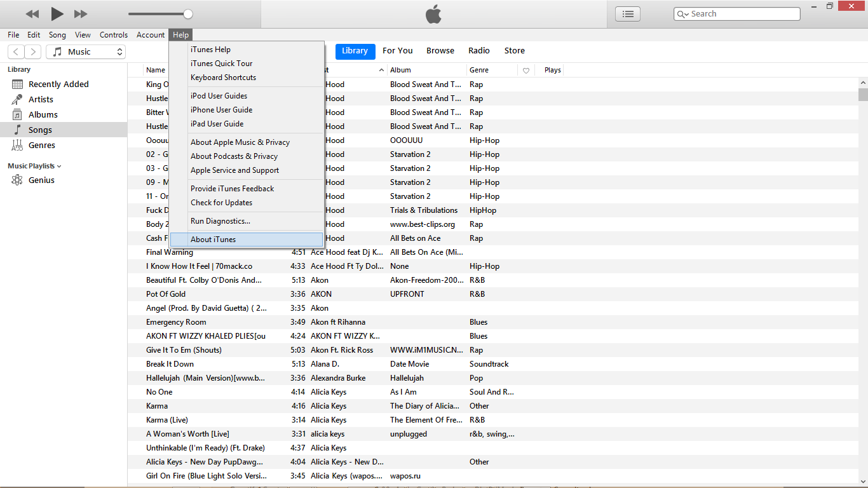Open the Edit menu
868x488 pixels.
coord(34,35)
